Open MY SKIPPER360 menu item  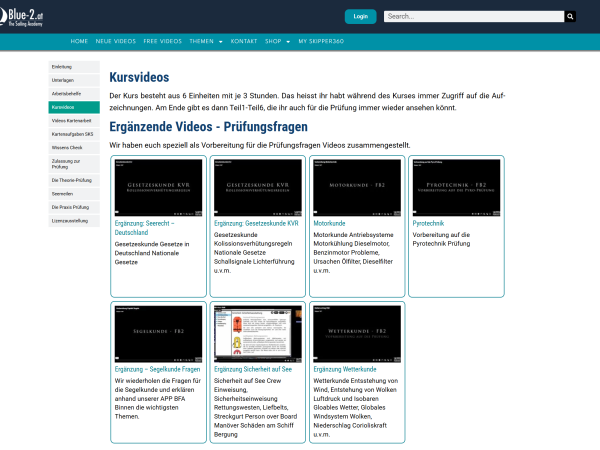point(321,41)
